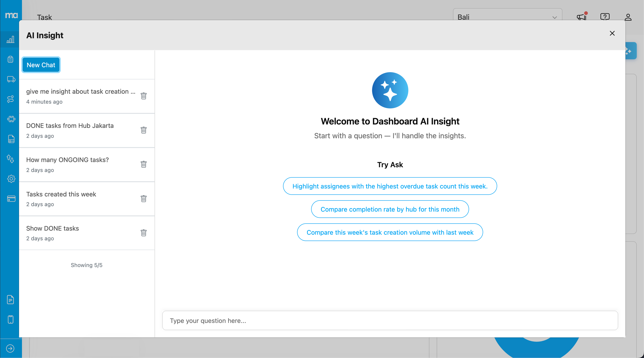Delete the 'Show DONE tasks' chat
Viewport: 644px width, 358px height.
tap(143, 233)
